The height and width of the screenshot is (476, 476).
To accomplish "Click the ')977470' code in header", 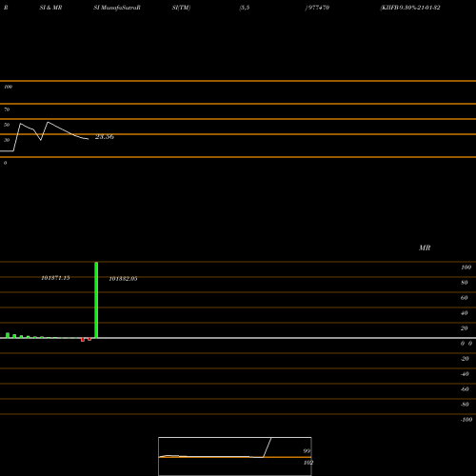I will point(317,8).
